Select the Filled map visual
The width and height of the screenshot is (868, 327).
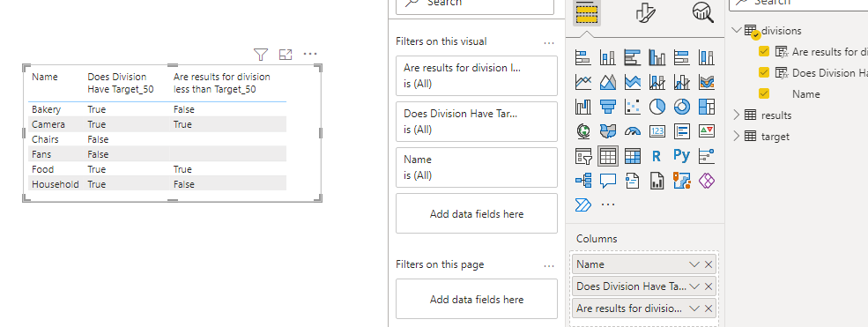pos(608,131)
